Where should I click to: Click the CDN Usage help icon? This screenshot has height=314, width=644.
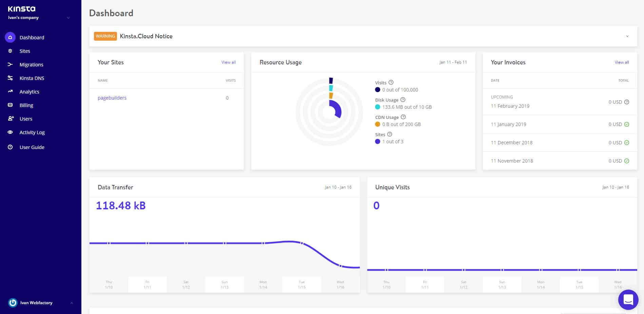click(x=403, y=117)
